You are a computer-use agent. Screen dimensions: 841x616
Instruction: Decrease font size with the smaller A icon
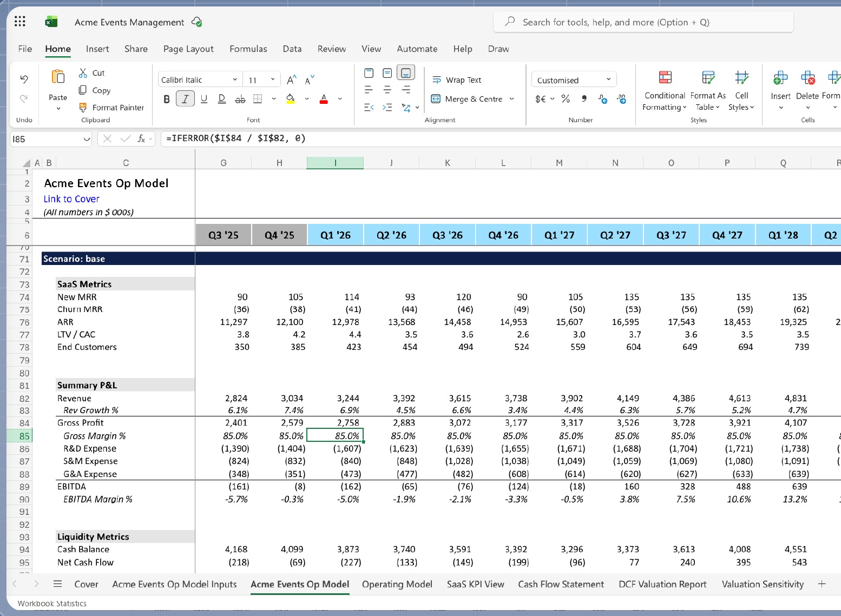310,80
